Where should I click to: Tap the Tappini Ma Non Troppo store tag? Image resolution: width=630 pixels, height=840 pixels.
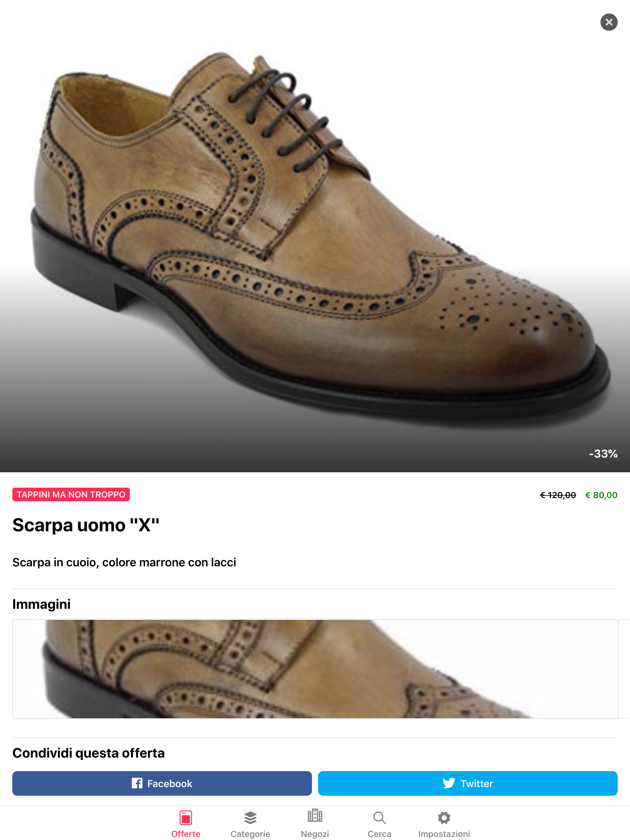click(x=71, y=494)
